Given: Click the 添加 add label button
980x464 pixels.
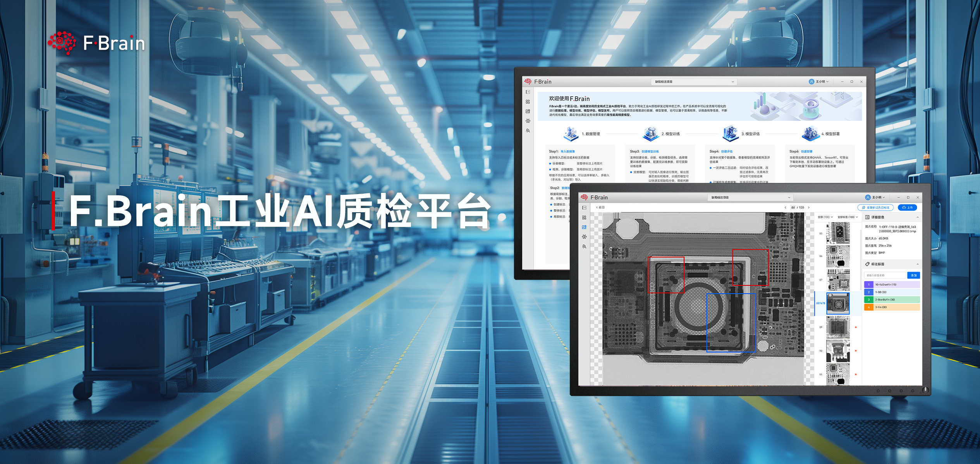Looking at the screenshot, I should coord(914,275).
